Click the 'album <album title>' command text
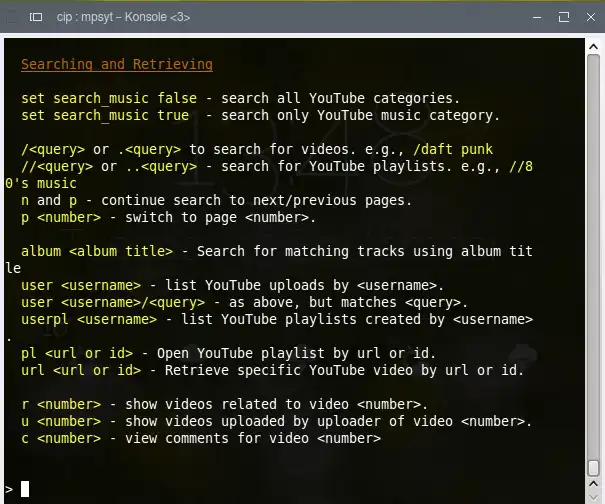This screenshot has height=504, width=605. (97, 251)
